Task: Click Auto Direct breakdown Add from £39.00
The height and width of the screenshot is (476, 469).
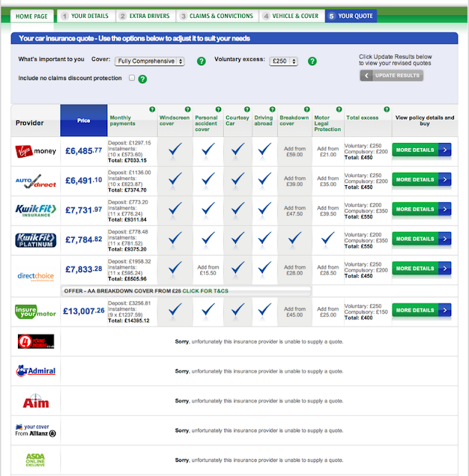Action: (295, 181)
